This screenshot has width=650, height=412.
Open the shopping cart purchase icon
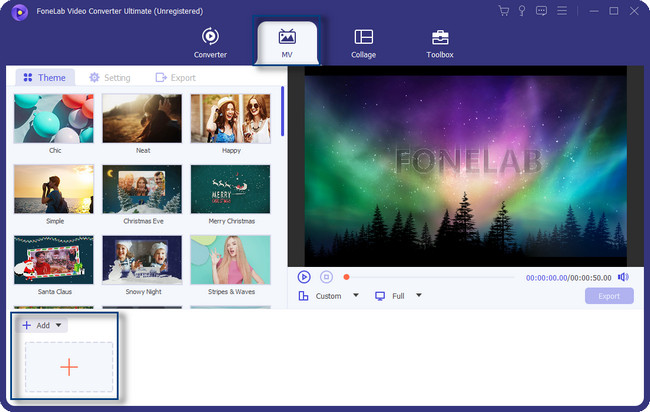[503, 11]
